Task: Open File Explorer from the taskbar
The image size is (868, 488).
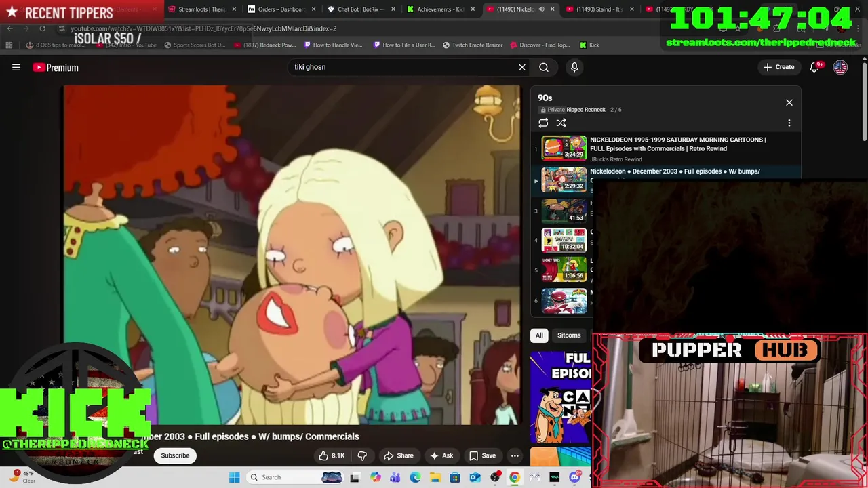Action: tap(435, 477)
